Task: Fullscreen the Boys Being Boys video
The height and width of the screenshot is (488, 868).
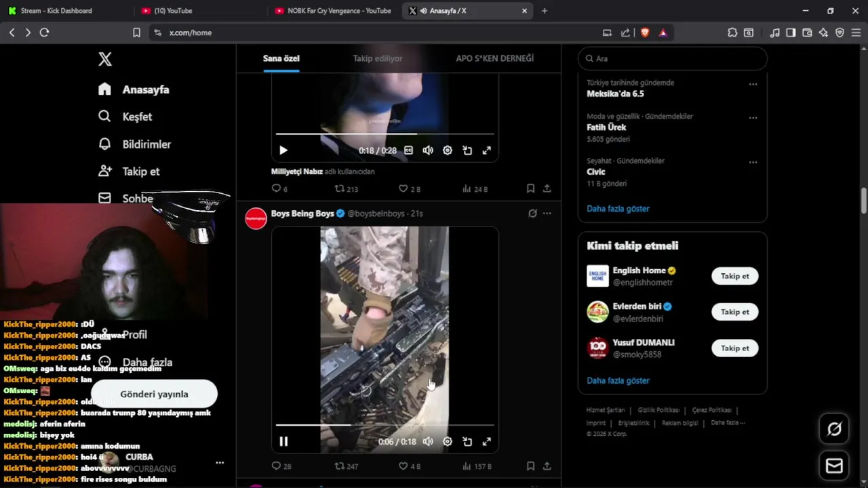Action: (x=487, y=441)
